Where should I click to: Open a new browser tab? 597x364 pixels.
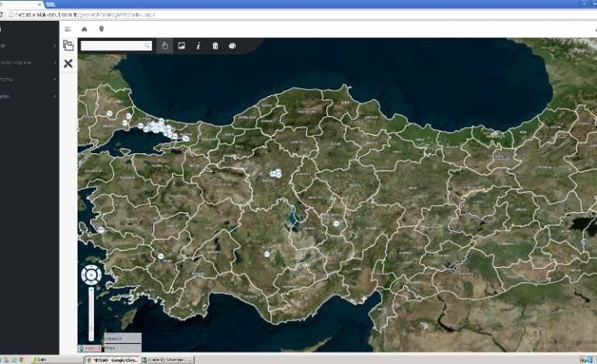[x=50, y=5]
